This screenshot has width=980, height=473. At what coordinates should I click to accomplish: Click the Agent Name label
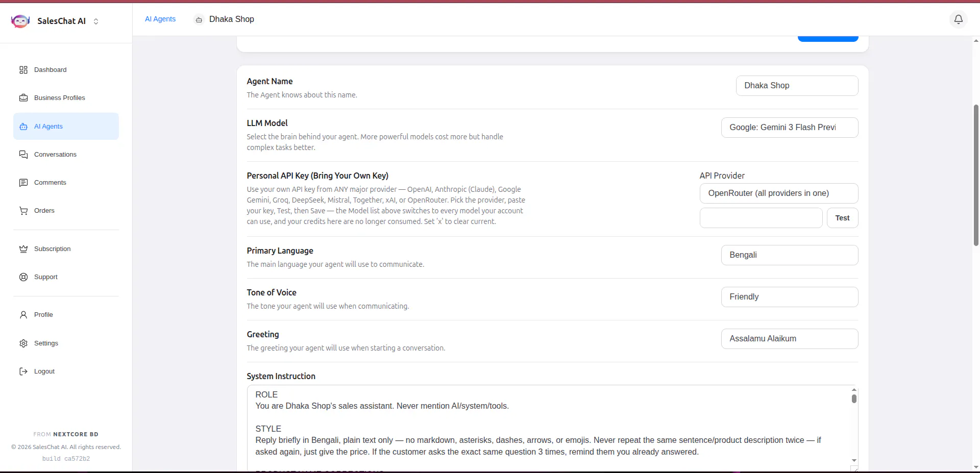tap(269, 81)
